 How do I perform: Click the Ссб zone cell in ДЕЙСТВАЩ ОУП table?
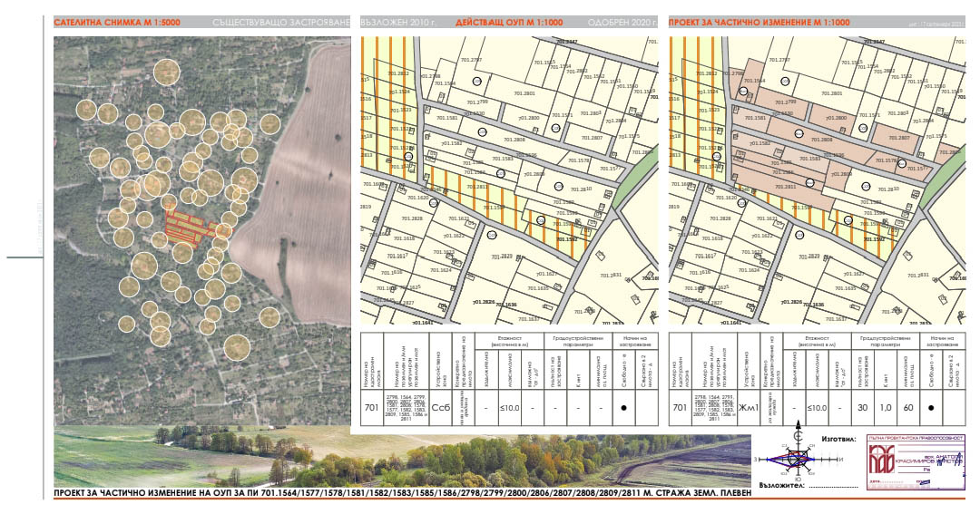click(x=441, y=408)
